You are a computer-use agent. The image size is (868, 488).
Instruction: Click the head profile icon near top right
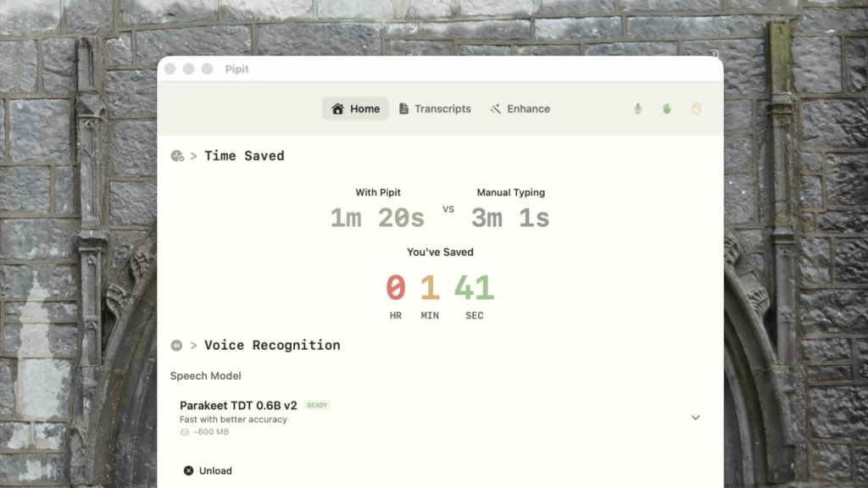tap(696, 108)
